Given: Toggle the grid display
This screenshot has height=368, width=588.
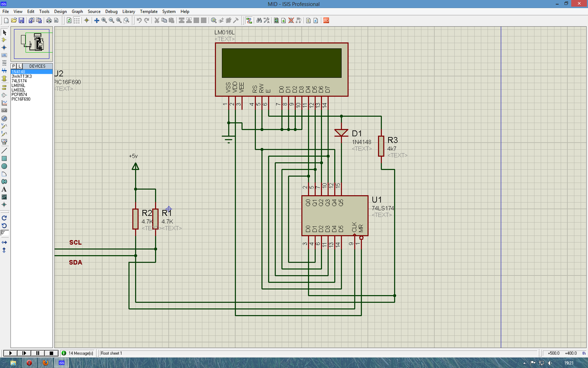Looking at the screenshot, I should coord(77,20).
